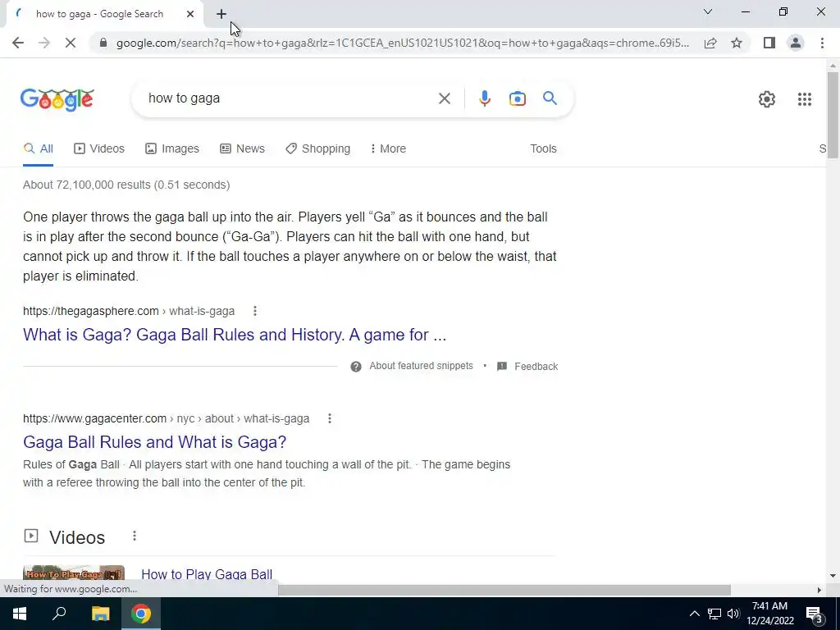Click the address bar URL text
Screen dimensions: 840x630
(x=402, y=43)
